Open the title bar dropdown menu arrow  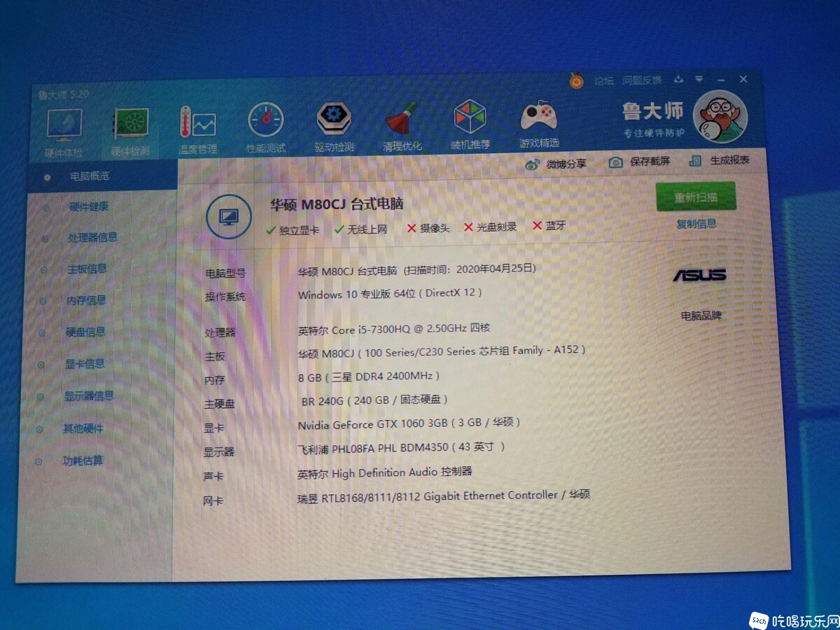tap(699, 80)
